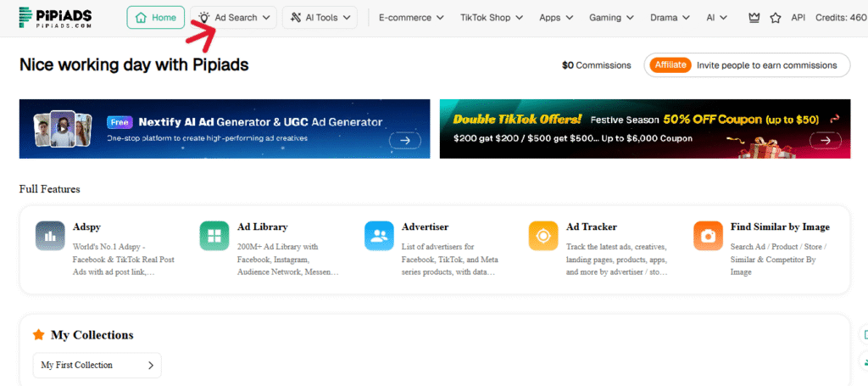
Task: View Credits balance
Action: point(841,18)
